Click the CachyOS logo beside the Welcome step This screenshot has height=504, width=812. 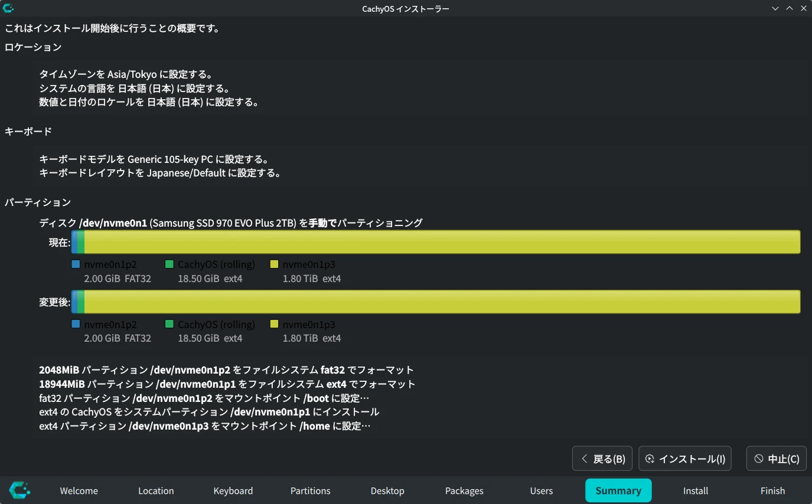click(x=19, y=490)
